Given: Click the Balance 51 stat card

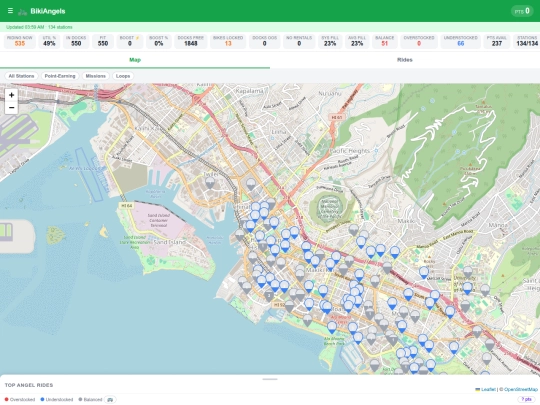Looking at the screenshot, I should (385, 41).
